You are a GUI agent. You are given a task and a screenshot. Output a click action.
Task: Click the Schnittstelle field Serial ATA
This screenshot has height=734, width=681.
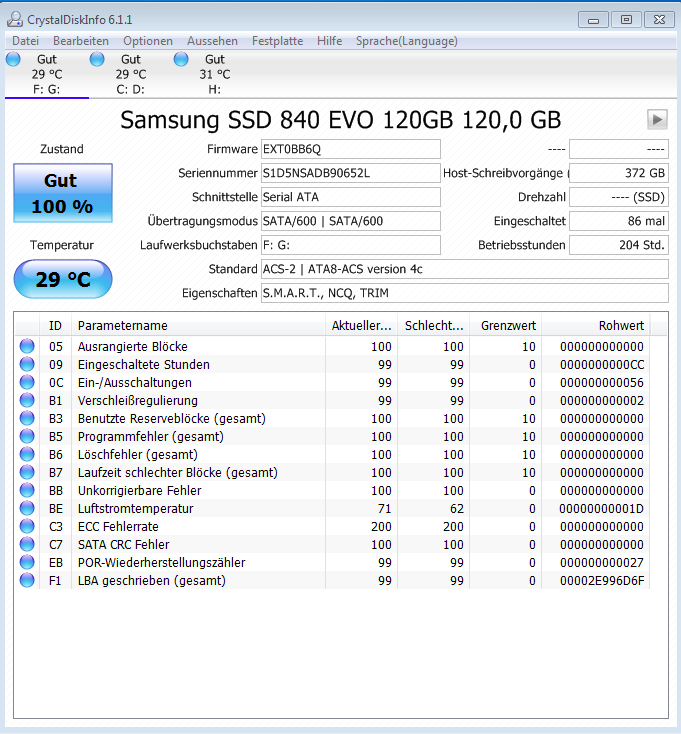click(351, 197)
